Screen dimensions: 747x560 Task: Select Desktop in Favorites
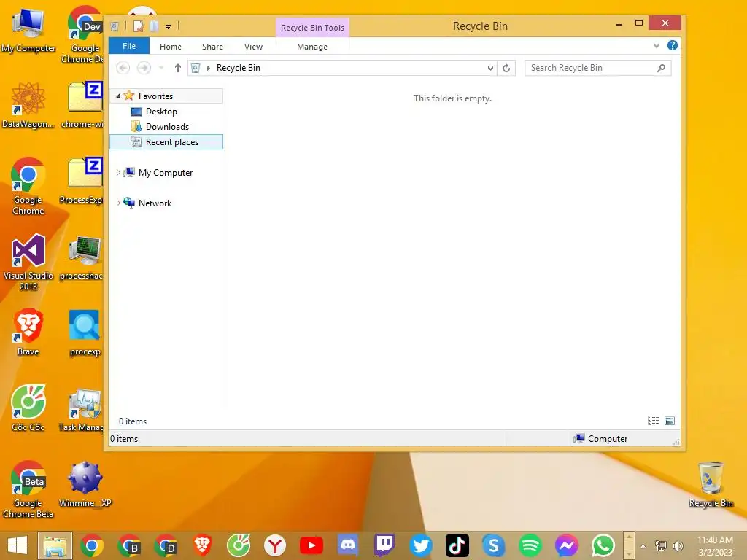click(161, 112)
